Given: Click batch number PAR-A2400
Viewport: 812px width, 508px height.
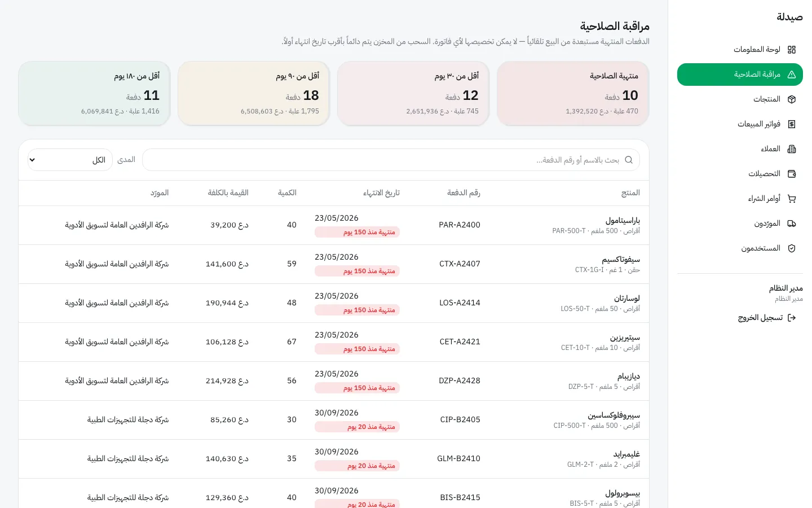Looking at the screenshot, I should click(x=460, y=225).
